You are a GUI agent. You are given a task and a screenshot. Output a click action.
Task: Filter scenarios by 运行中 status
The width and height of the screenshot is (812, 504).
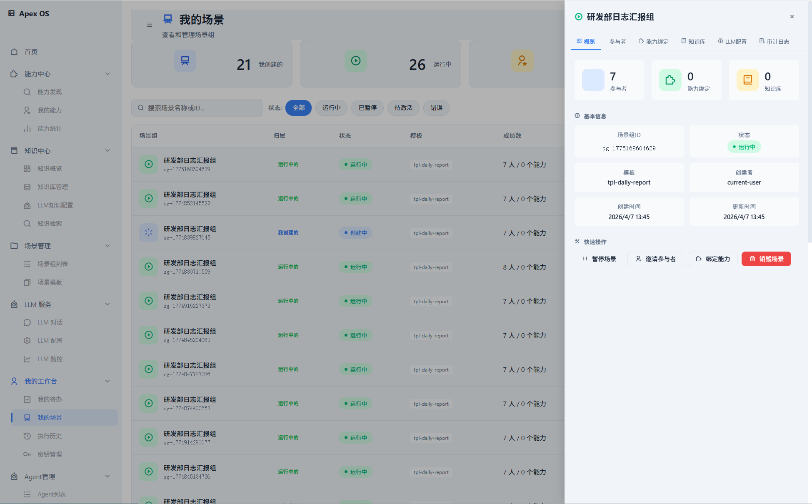[331, 108]
